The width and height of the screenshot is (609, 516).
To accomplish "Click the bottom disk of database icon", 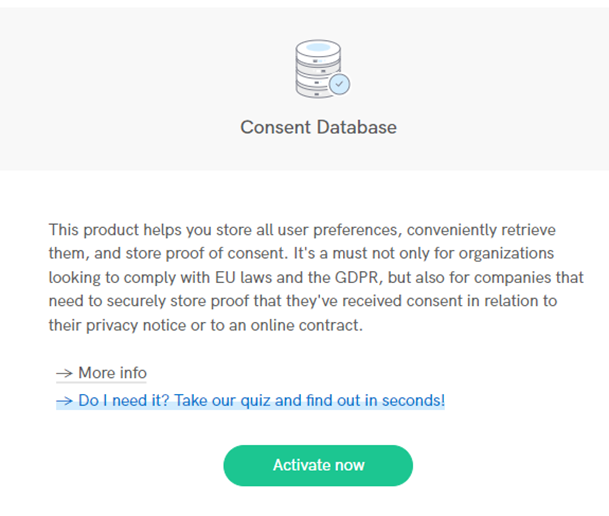I will [315, 92].
